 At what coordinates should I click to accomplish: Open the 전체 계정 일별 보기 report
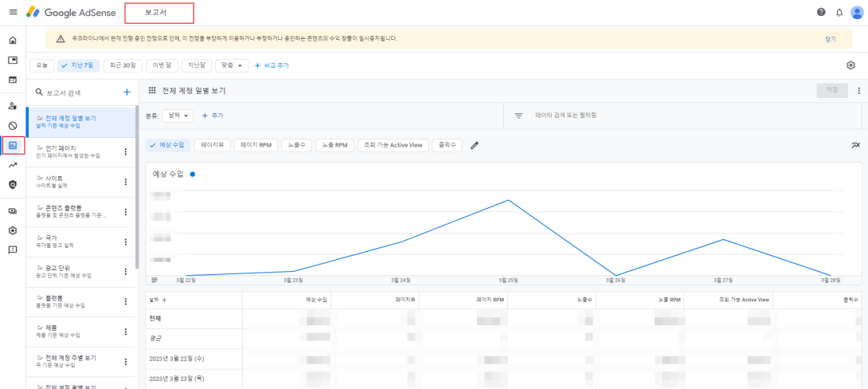pos(80,122)
